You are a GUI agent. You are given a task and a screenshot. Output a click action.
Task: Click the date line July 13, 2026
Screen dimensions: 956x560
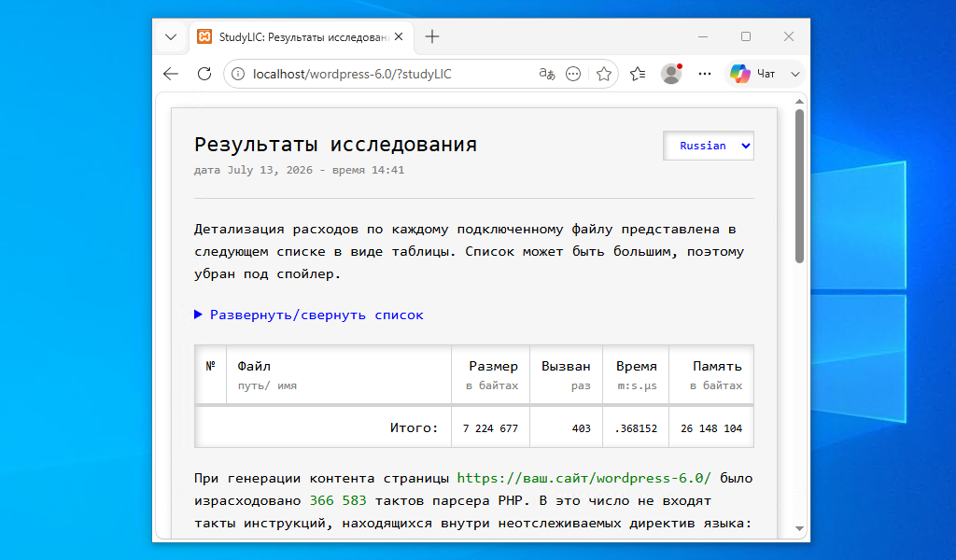point(299,170)
